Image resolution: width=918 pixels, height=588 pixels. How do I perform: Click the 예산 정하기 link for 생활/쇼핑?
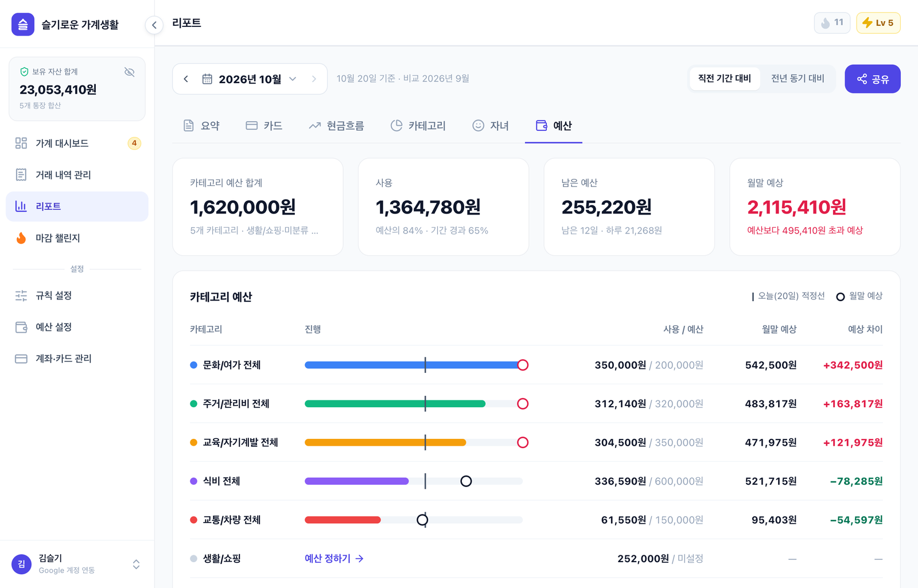pyautogui.click(x=334, y=559)
